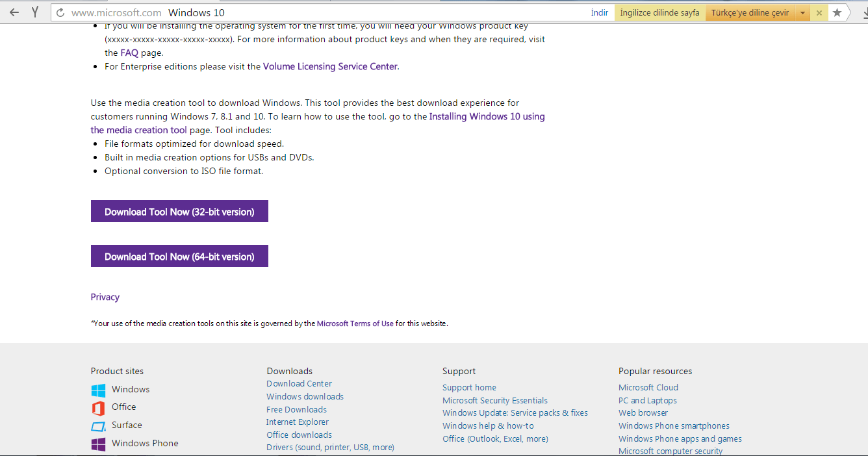Screen dimensions: 868x456
Task: Open the FAQ page link
Action: pos(129,53)
